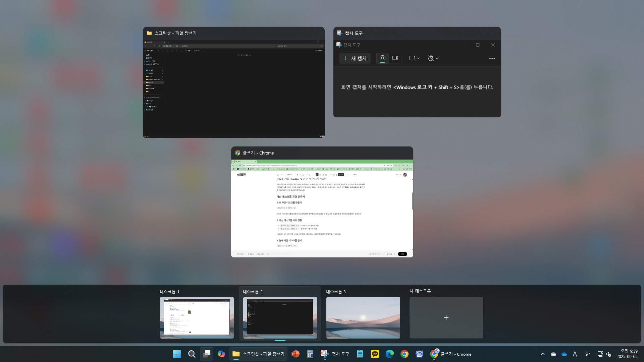The image size is (644, 362).
Task: Launch PowerPoint from the taskbar
Action: (296, 354)
